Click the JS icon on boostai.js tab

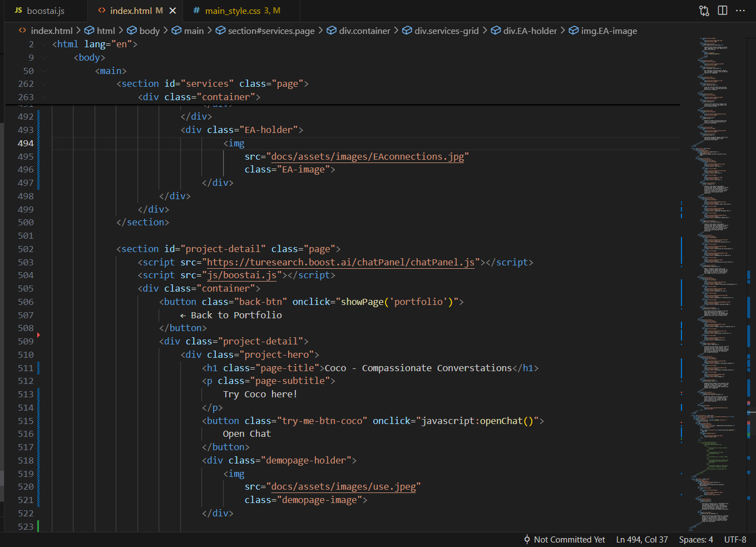point(18,11)
